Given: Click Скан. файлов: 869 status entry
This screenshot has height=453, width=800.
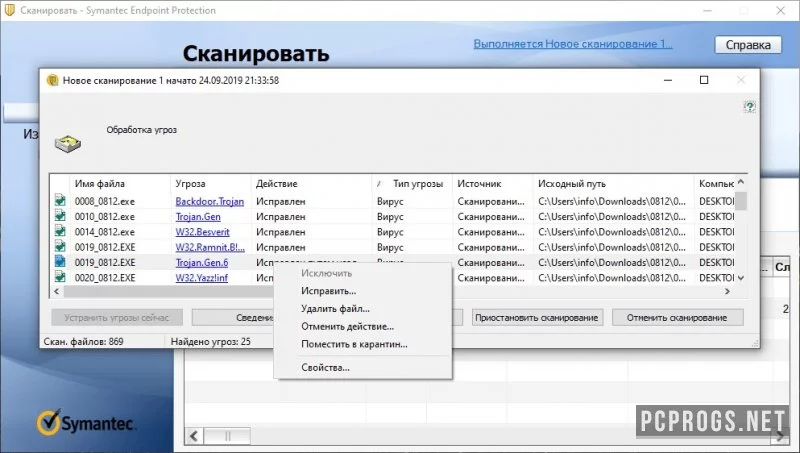Looking at the screenshot, I should click(84, 341).
